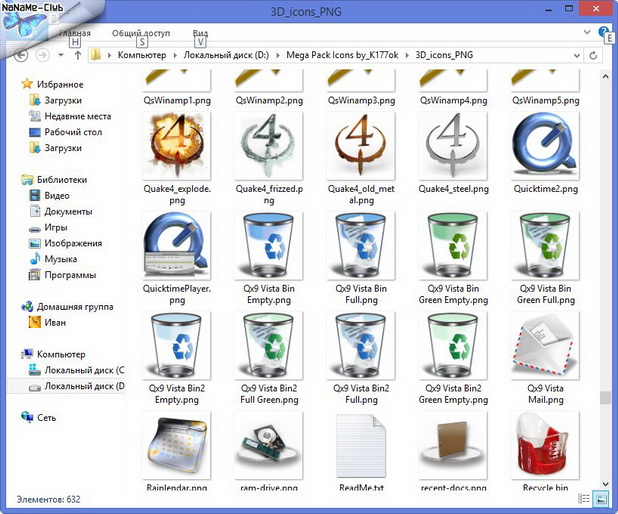The image size is (618, 514).
Task: Open the ReadMe.txt file
Action: 360,442
